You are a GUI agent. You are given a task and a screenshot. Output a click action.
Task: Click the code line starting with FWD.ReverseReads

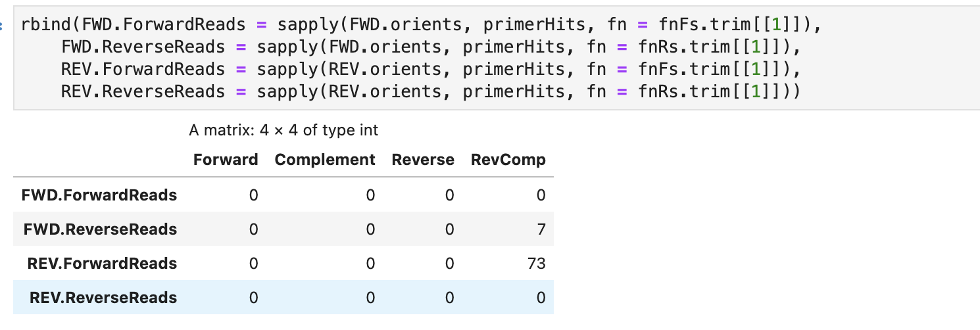pyautogui.click(x=431, y=47)
